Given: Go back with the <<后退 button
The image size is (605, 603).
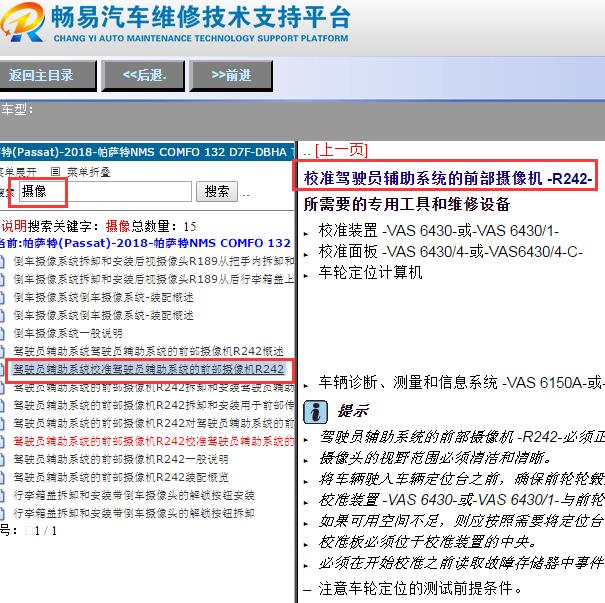Looking at the screenshot, I should (143, 75).
